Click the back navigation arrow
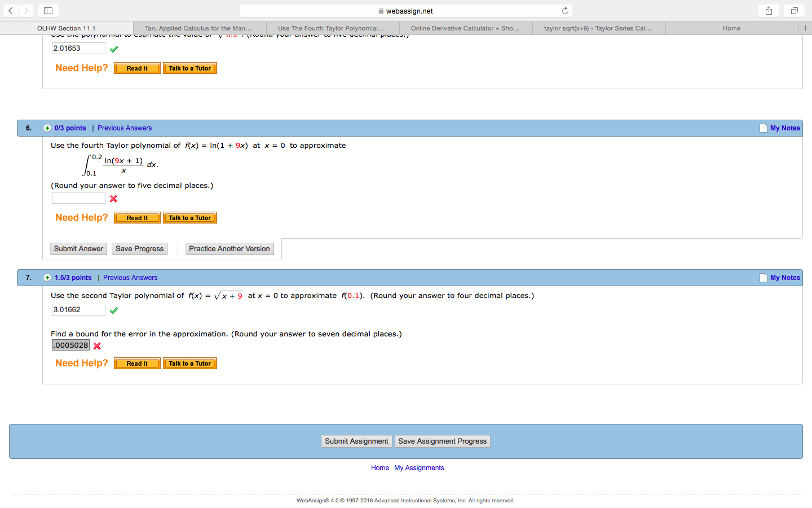 click(x=11, y=10)
